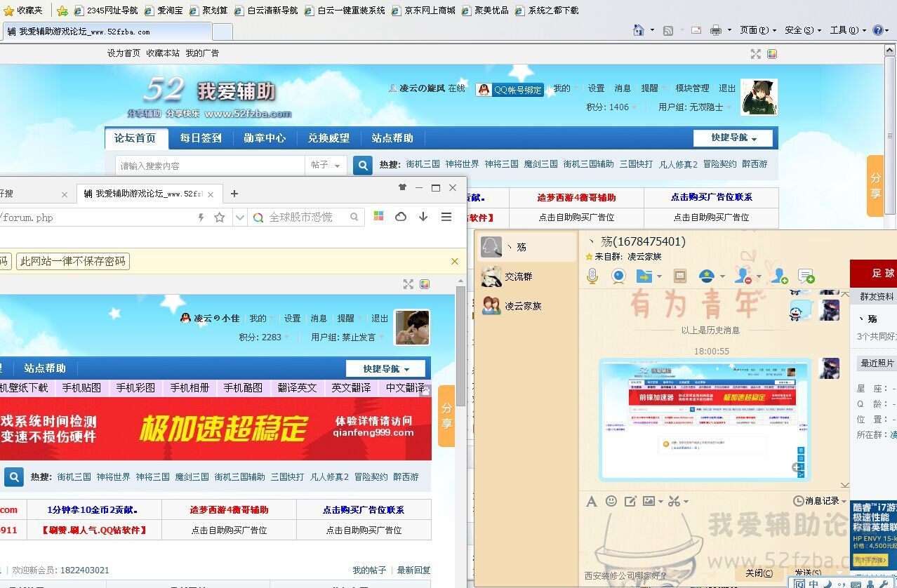Expand the block user dropdown arrow
This screenshot has width=897, height=588.
[759, 277]
